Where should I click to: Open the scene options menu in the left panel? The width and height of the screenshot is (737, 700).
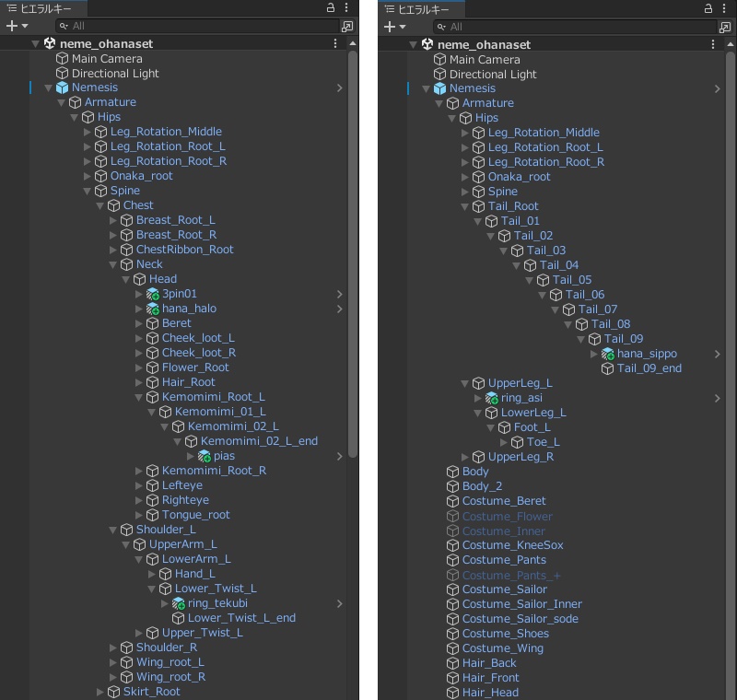pyautogui.click(x=335, y=43)
